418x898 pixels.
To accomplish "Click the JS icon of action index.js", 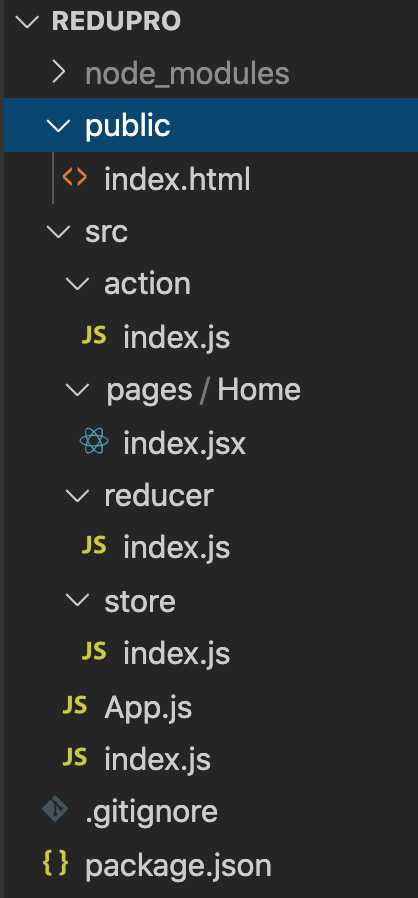I will tap(94, 336).
